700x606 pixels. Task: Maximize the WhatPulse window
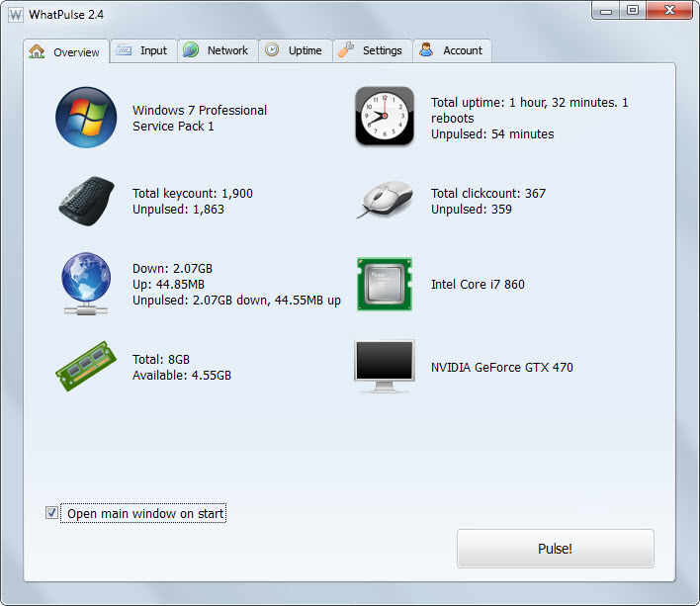633,10
